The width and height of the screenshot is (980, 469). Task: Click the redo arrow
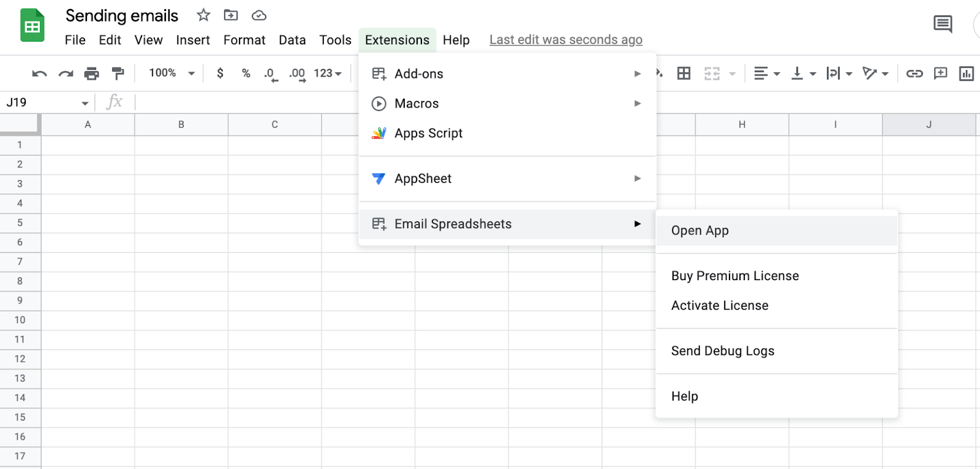[66, 74]
